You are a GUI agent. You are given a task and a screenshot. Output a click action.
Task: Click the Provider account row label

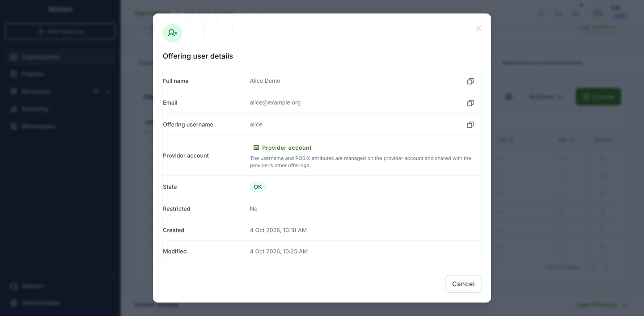coord(186,156)
